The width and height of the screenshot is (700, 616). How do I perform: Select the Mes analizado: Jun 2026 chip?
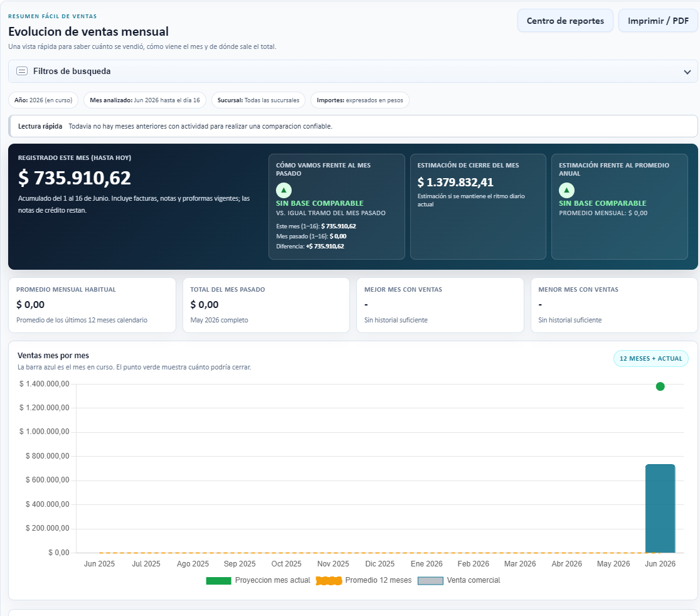pos(145,100)
